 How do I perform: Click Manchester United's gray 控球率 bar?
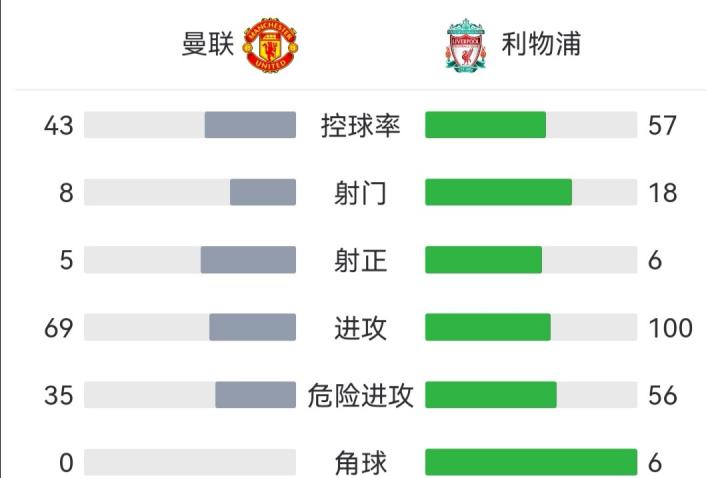coord(250,125)
